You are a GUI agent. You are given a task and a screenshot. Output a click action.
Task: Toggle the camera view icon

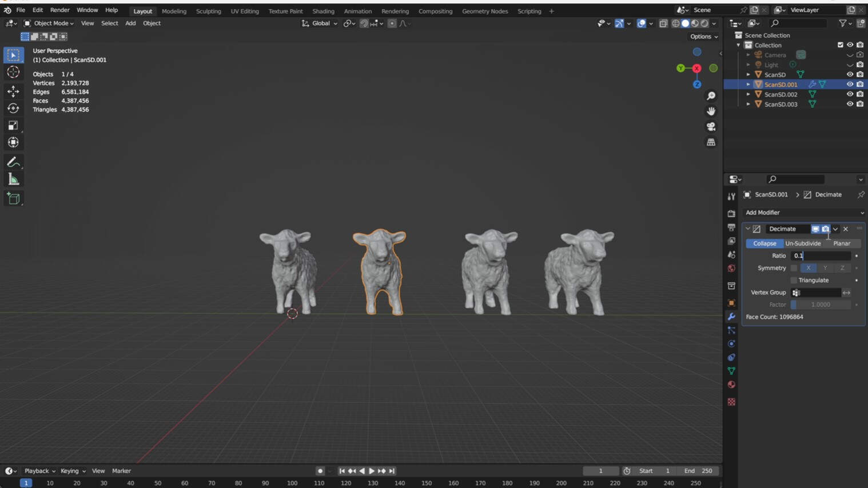[x=711, y=126]
